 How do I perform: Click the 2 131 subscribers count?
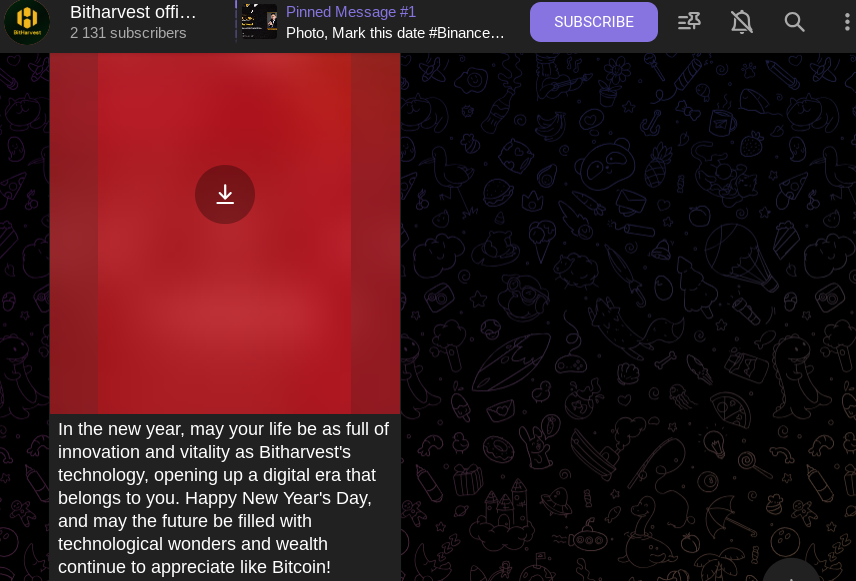(x=128, y=33)
